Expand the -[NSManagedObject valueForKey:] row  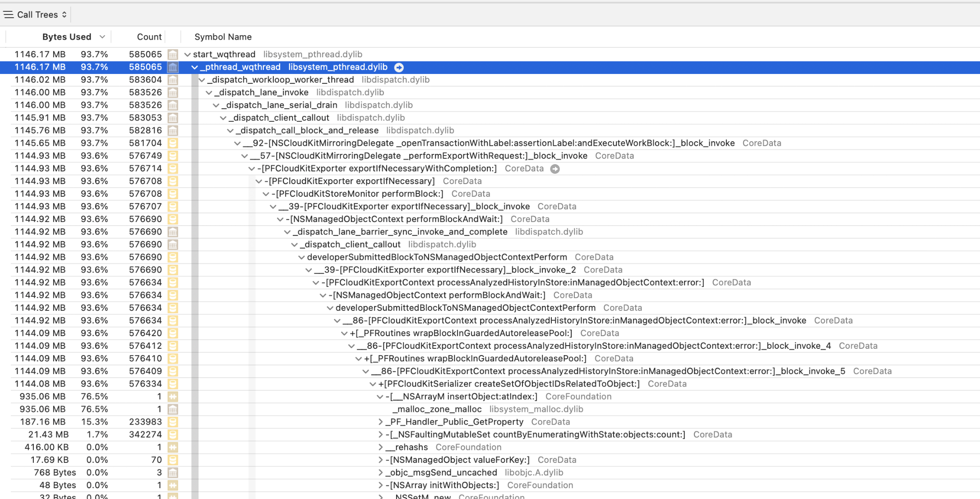(x=380, y=460)
